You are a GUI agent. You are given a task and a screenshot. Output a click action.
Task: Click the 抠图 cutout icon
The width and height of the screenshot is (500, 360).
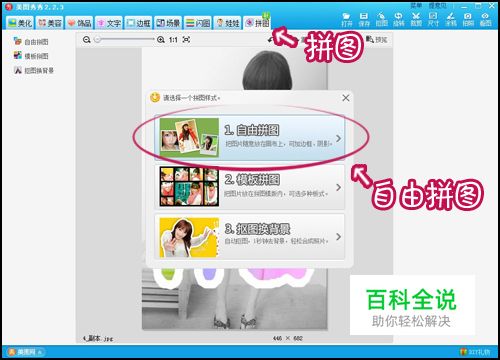click(381, 19)
